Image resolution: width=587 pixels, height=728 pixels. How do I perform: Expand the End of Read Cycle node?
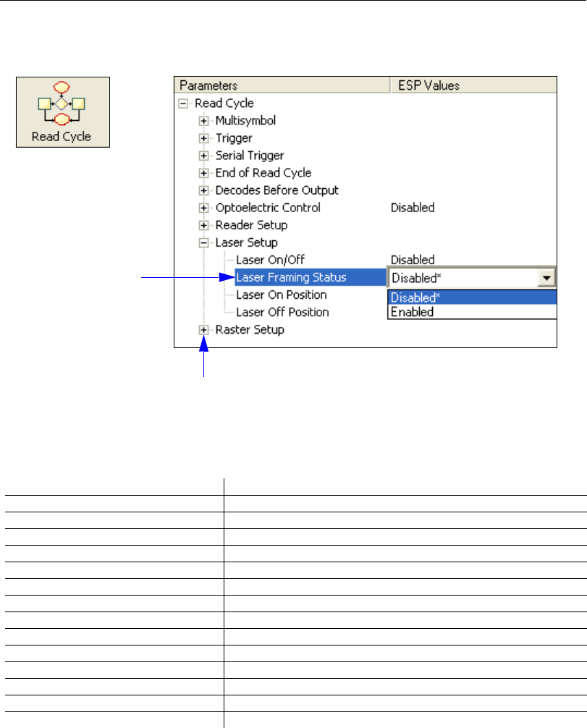203,173
